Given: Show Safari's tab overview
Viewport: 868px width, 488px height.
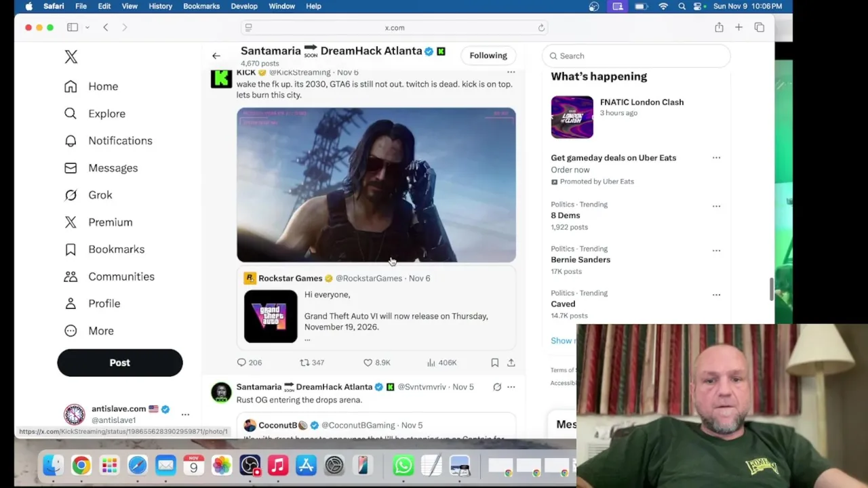Looking at the screenshot, I should pyautogui.click(x=759, y=27).
